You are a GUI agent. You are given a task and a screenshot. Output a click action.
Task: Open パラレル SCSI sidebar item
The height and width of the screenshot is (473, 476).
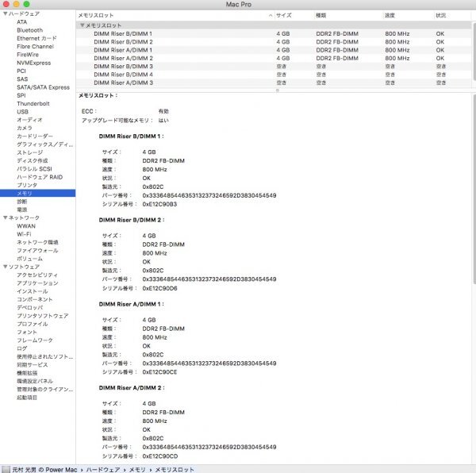tap(34, 169)
